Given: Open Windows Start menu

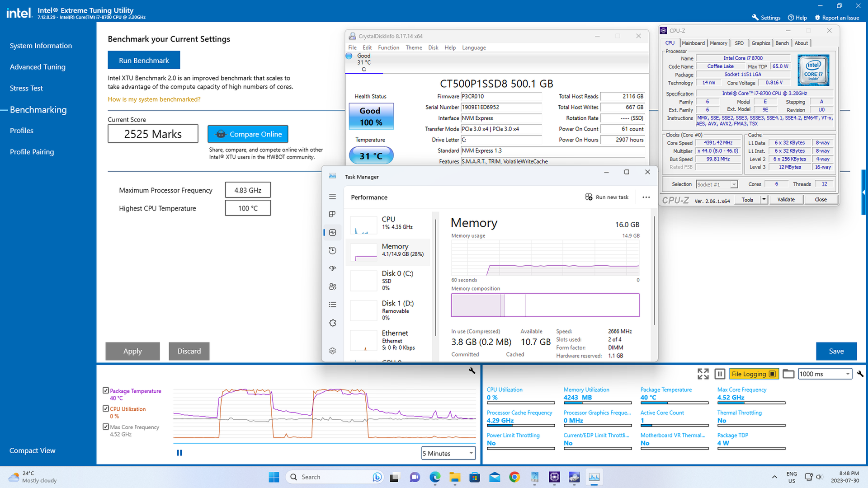Looking at the screenshot, I should 274,477.
